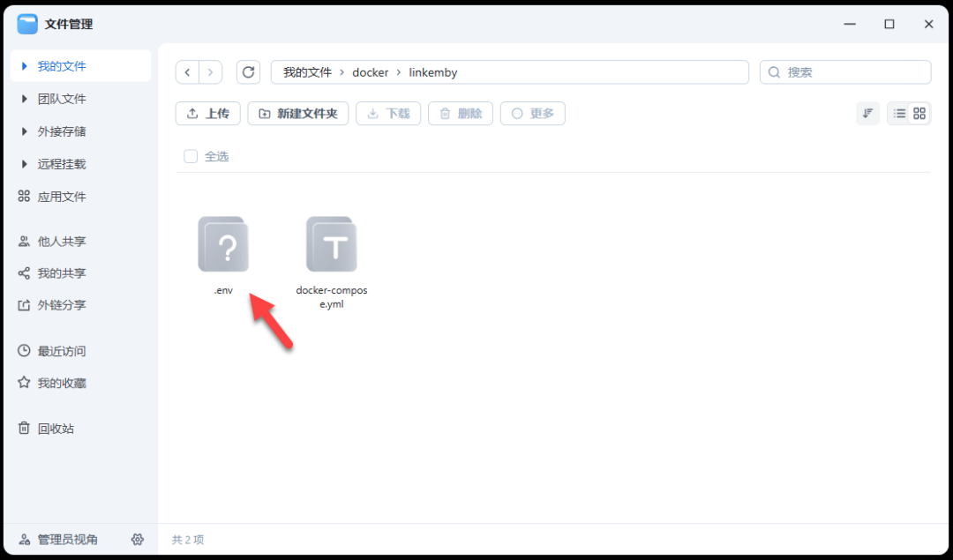The width and height of the screenshot is (953, 560).
Task: Open settings via the gear icon
Action: 138,539
